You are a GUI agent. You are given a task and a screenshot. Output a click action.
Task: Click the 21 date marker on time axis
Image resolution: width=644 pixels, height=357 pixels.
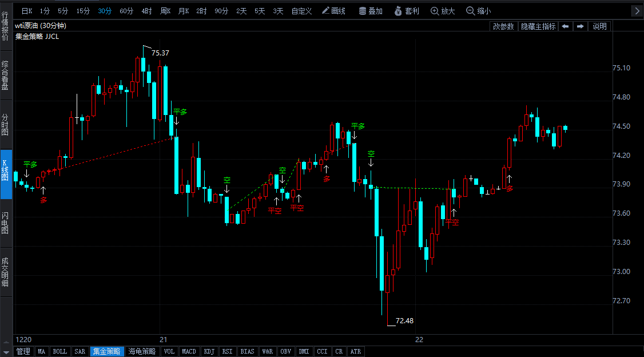click(x=164, y=340)
